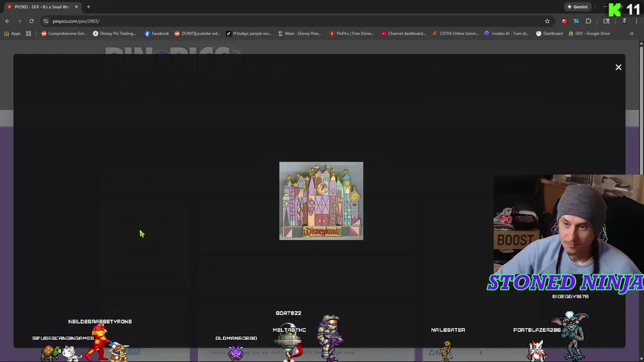
Task: Open site information icon in address bar
Action: click(46, 21)
